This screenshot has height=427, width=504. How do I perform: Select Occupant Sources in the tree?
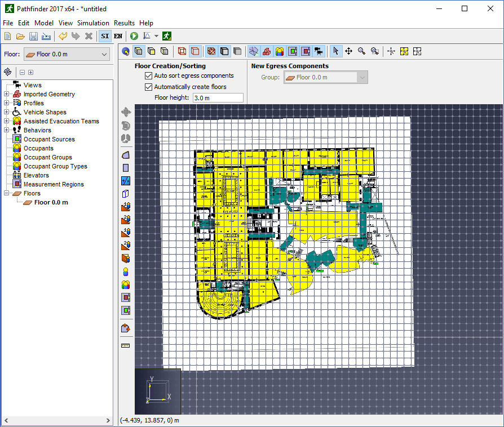click(x=49, y=139)
